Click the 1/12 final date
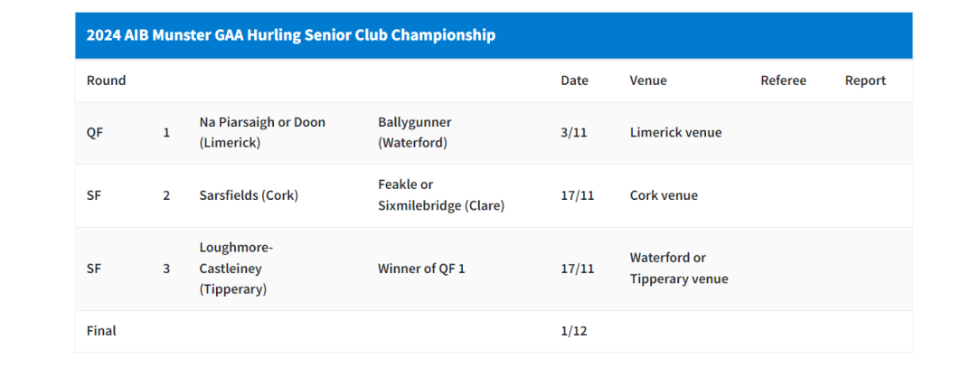The image size is (980, 388). [574, 331]
